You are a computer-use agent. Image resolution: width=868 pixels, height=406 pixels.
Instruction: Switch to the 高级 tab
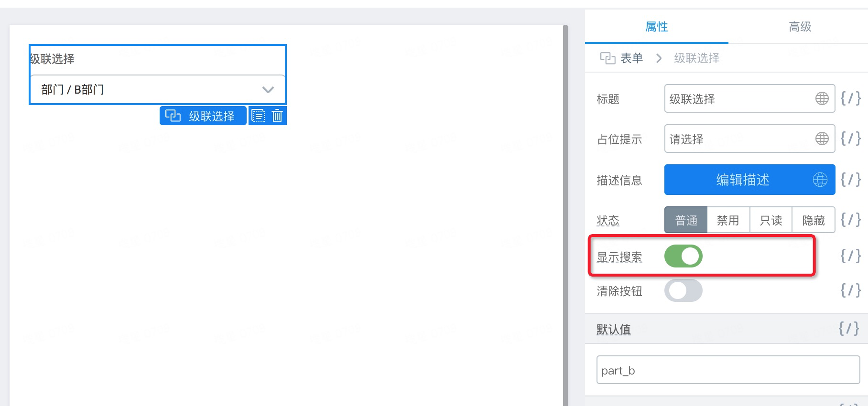800,27
